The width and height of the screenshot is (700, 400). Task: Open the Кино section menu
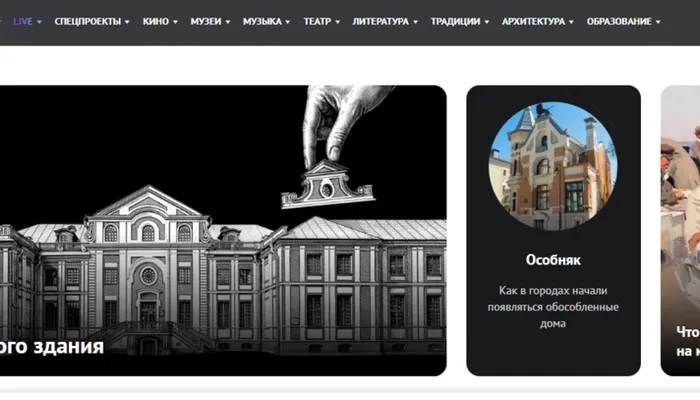(x=155, y=21)
